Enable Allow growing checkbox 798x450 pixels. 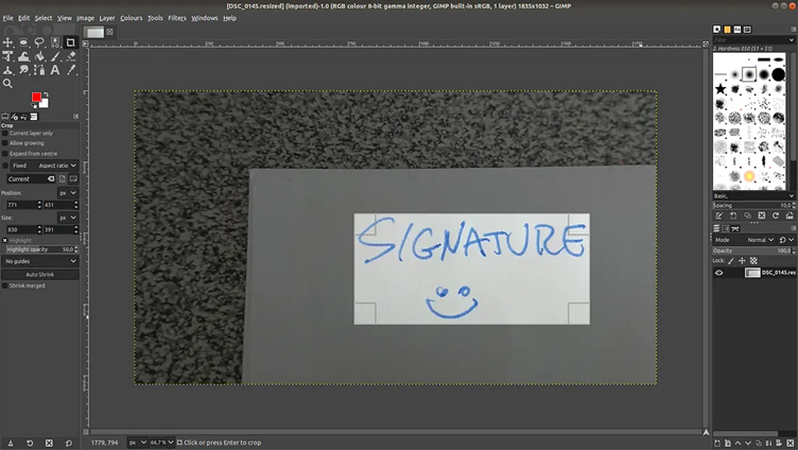click(x=5, y=144)
